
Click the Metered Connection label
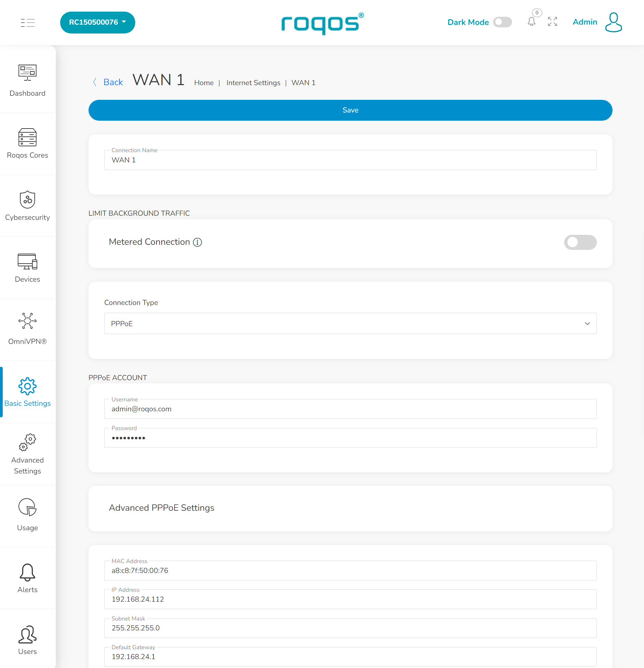tap(149, 242)
